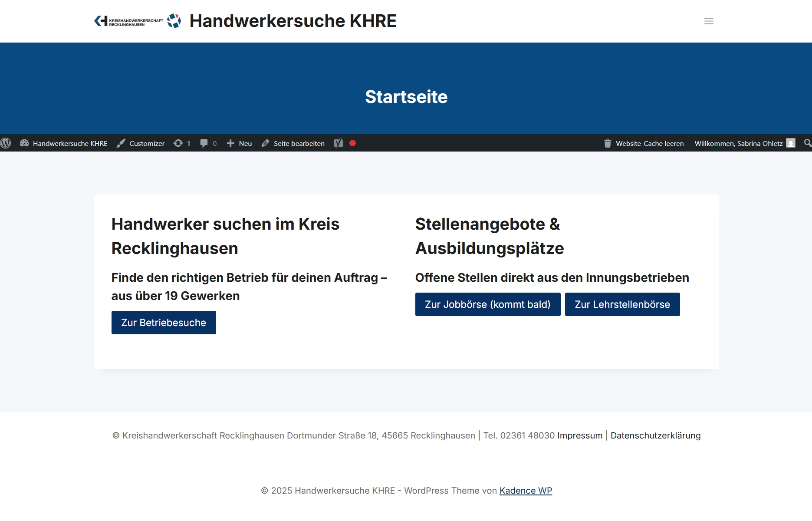Open the search magnifier in the admin bar

[x=807, y=143]
